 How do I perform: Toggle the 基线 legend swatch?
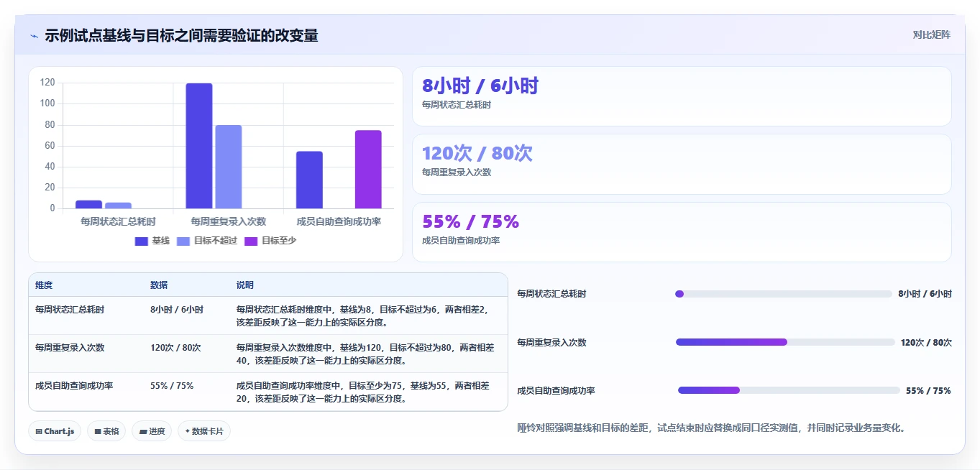tap(141, 241)
